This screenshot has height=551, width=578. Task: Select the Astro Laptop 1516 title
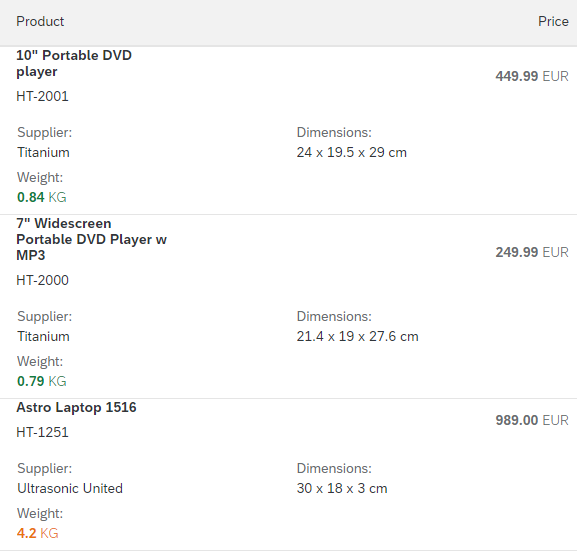76,407
